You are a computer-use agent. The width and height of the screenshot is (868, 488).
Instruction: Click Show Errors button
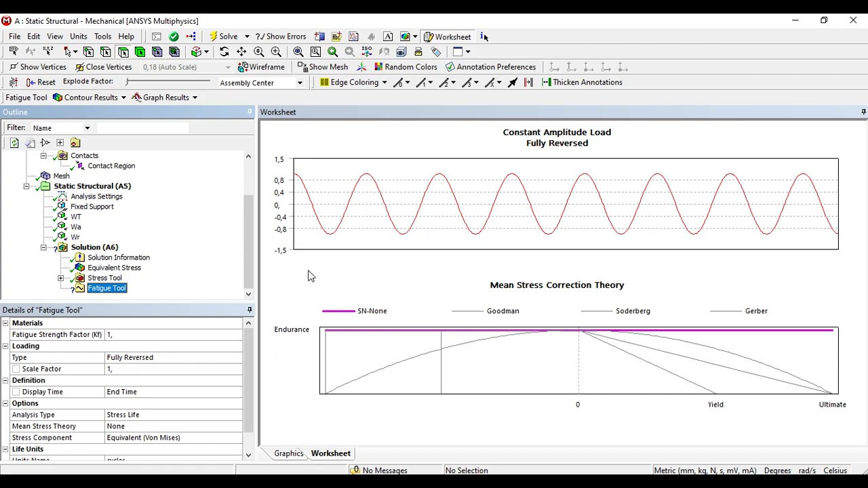281,37
